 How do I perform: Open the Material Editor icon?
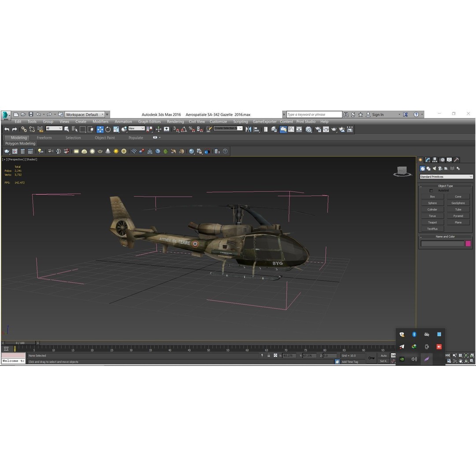point(309,129)
